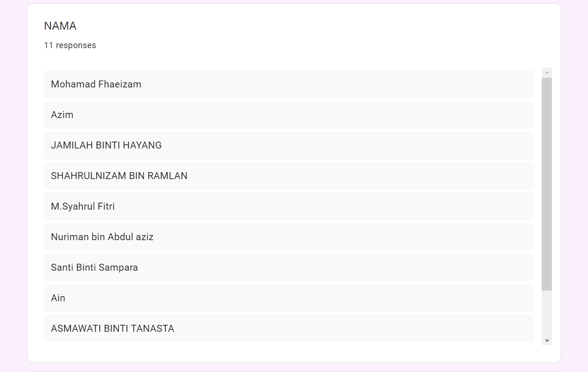Pick the SHAHRULNIZAM BIN RAMLAN response

pos(119,176)
